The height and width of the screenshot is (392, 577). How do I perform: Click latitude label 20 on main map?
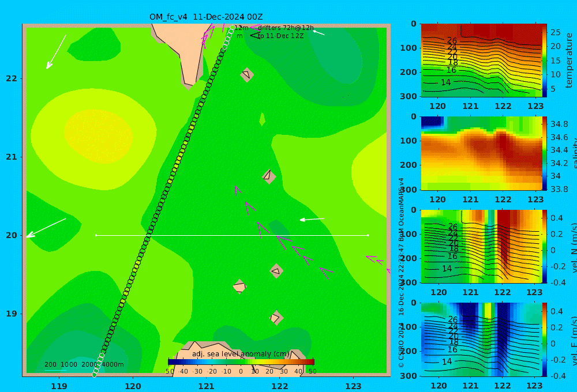(12, 235)
